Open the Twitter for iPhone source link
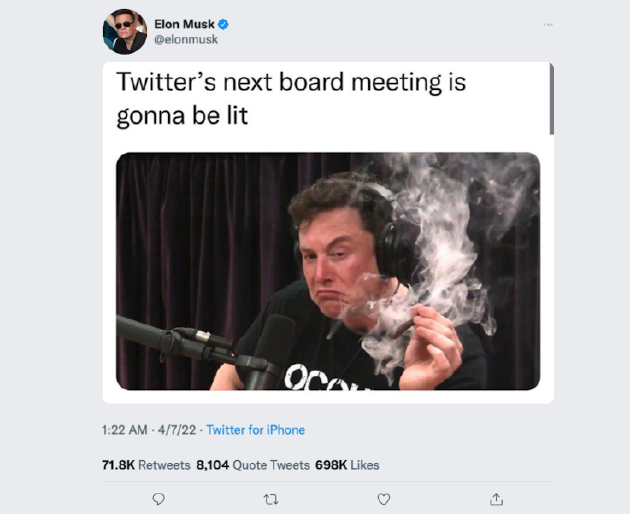This screenshot has width=630, height=514. pos(256,430)
